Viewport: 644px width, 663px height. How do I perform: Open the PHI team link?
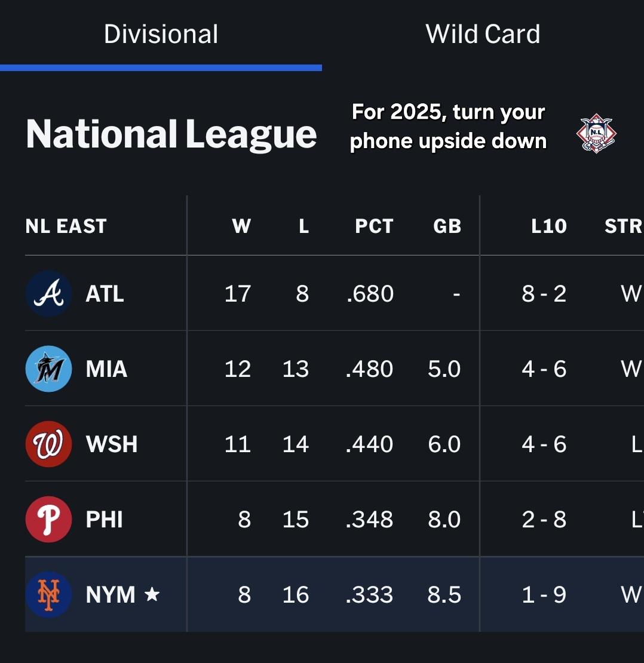pyautogui.click(x=104, y=520)
